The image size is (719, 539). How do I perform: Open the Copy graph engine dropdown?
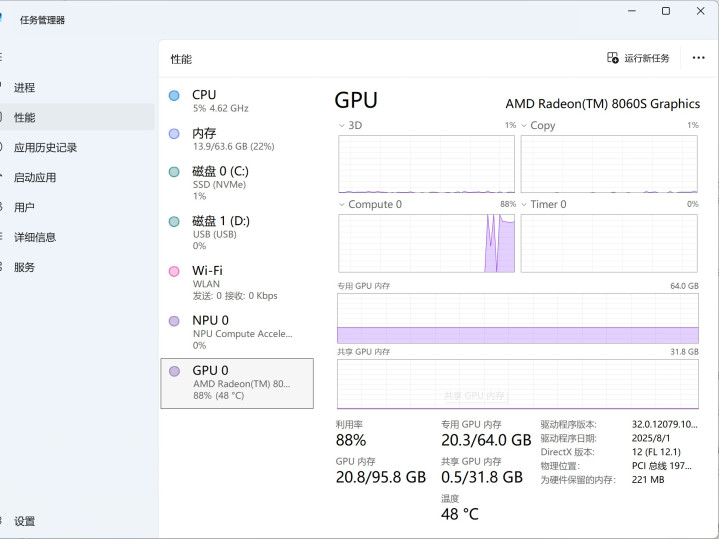524,126
